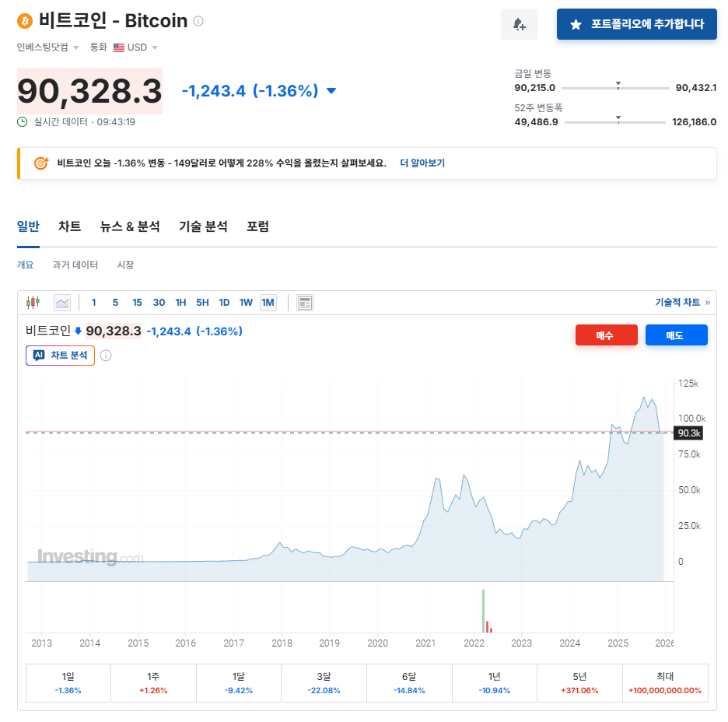Set chart interval to 15 minutes
The width and height of the screenshot is (728, 722).
(137, 303)
